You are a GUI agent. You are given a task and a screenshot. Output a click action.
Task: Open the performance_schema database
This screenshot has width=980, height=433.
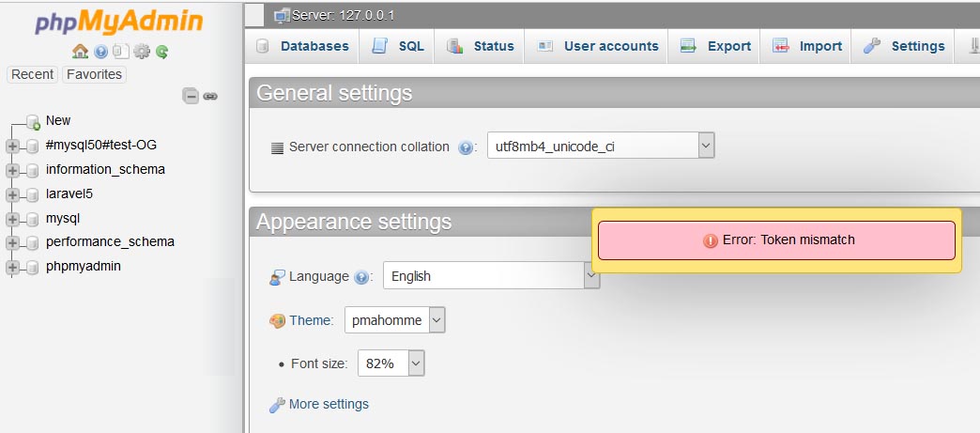110,241
